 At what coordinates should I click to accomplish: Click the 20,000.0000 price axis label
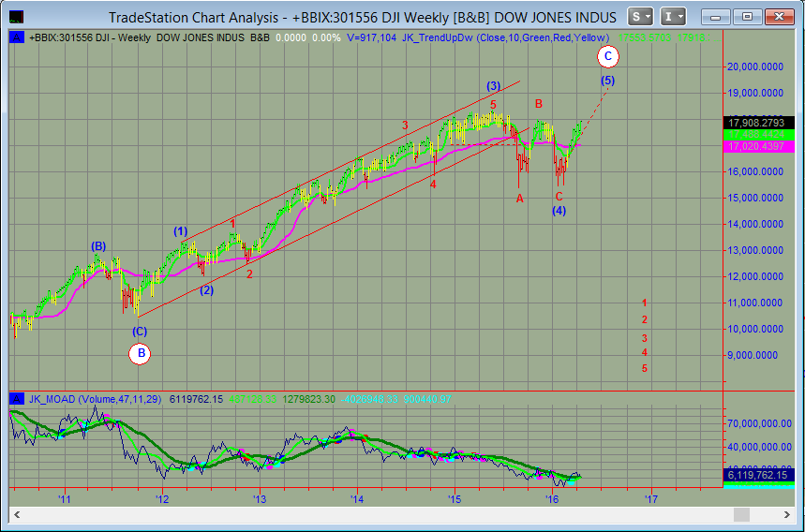click(755, 66)
